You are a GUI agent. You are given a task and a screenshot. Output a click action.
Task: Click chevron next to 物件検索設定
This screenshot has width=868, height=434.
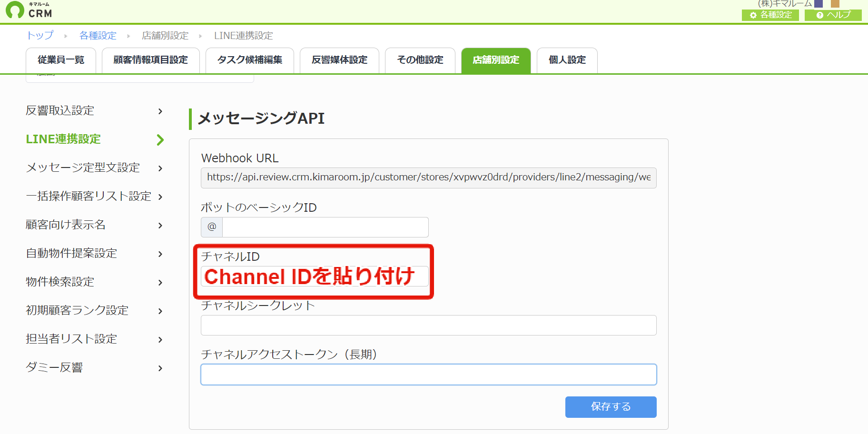pyautogui.click(x=160, y=282)
